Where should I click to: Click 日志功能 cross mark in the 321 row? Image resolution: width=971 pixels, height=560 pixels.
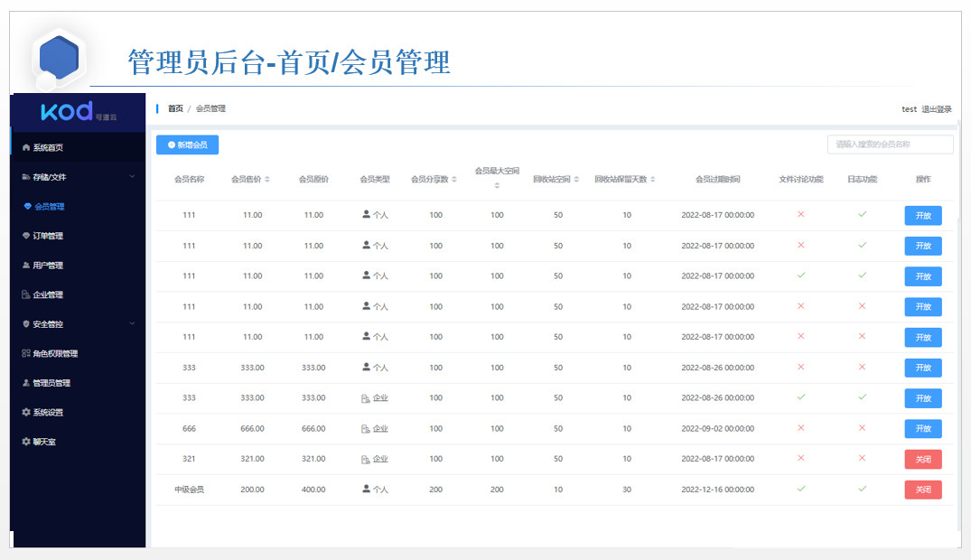tap(862, 459)
